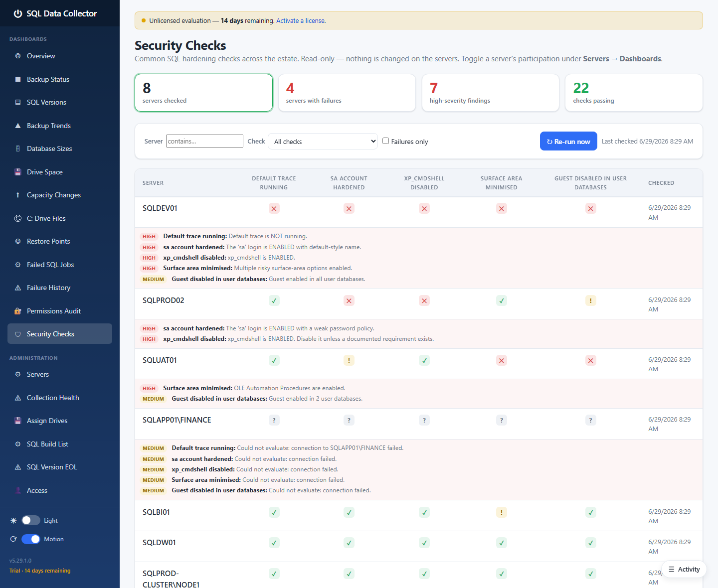Click the SQL Data Collector power logo
Image resolution: width=718 pixels, height=588 pixels.
pos(18,13)
